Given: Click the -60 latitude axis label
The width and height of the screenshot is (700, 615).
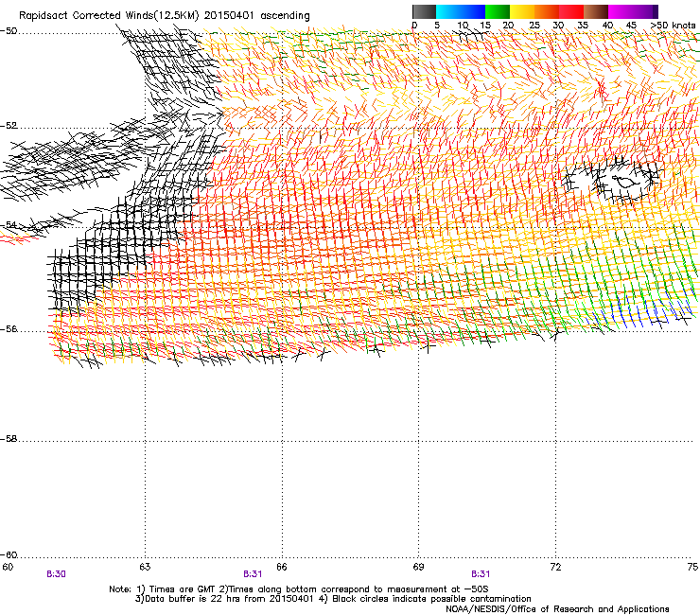Looking at the screenshot, I should point(9,555).
